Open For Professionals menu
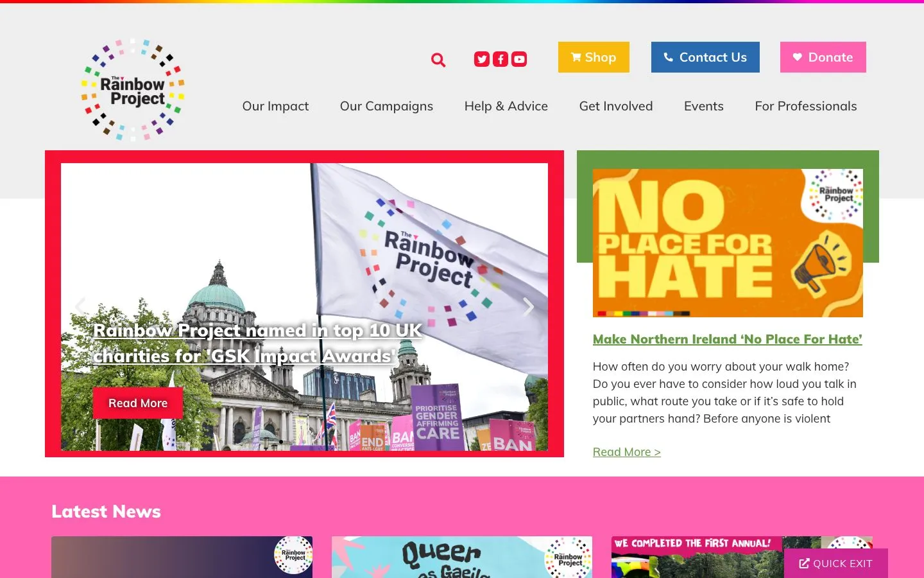The image size is (924, 578). 806,106
